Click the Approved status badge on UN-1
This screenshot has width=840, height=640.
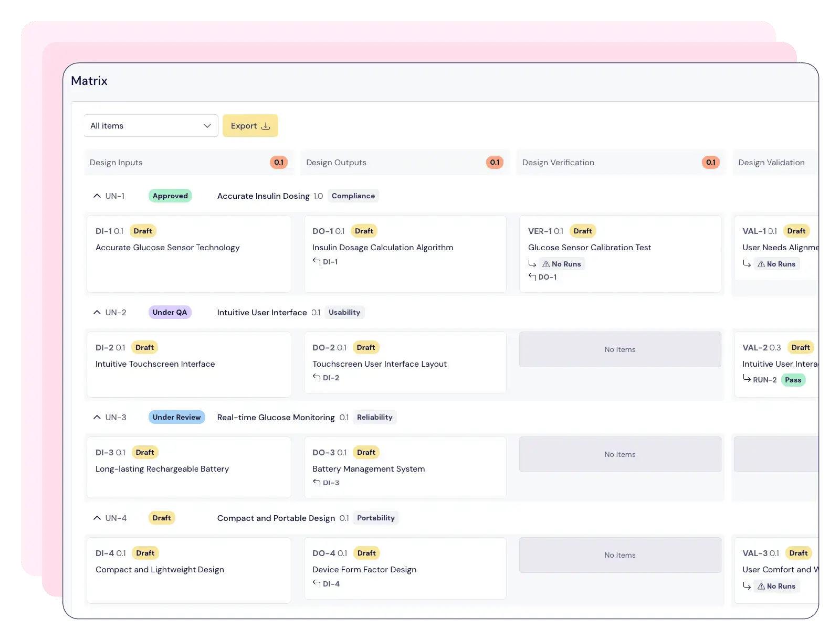(170, 196)
